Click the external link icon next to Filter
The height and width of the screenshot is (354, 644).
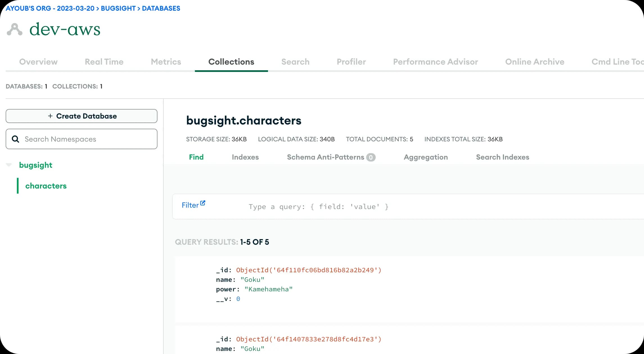[x=203, y=203]
